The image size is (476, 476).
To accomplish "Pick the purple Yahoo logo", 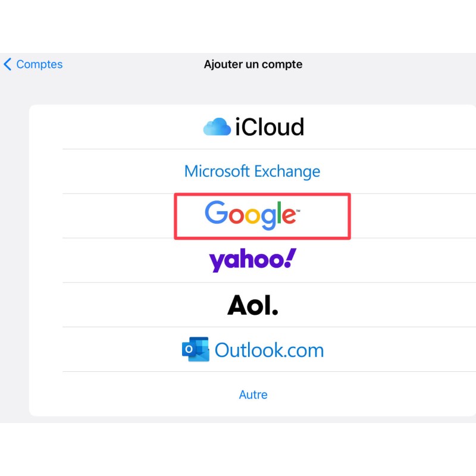I will click(x=252, y=261).
